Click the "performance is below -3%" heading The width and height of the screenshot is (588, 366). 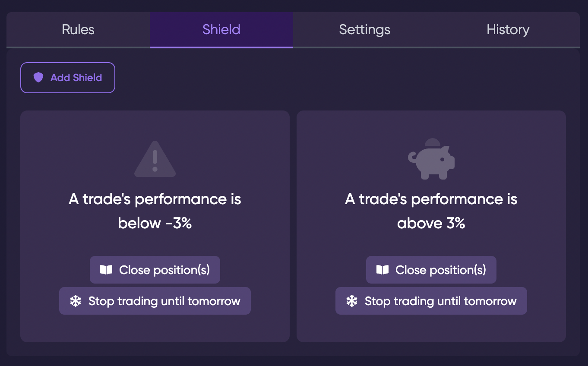point(155,211)
